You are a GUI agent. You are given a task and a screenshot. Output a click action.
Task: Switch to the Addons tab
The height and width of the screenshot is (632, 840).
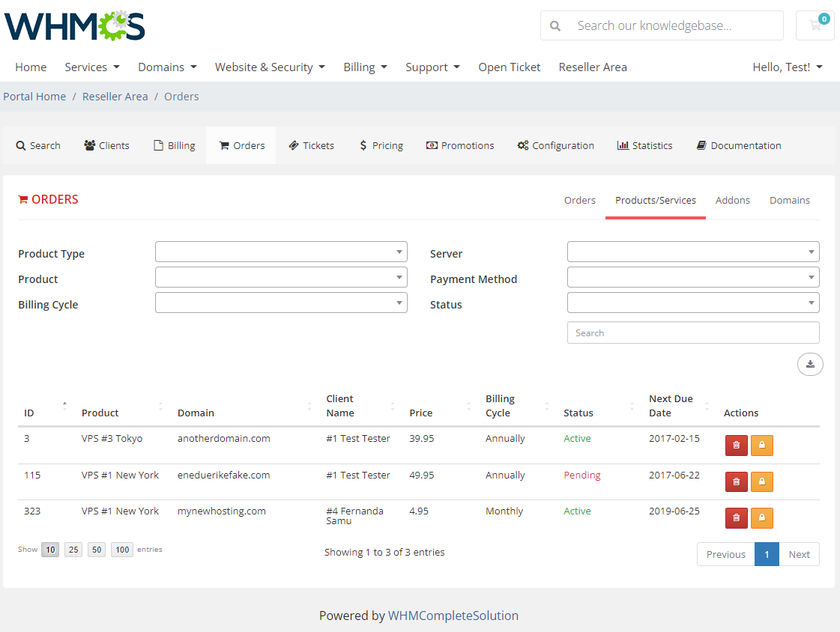pyautogui.click(x=732, y=200)
